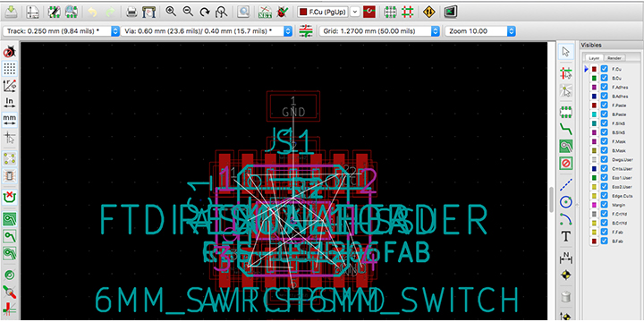The image size is (644, 322).
Task: Run the Design Rules Check ladybug icon
Action: point(282,12)
